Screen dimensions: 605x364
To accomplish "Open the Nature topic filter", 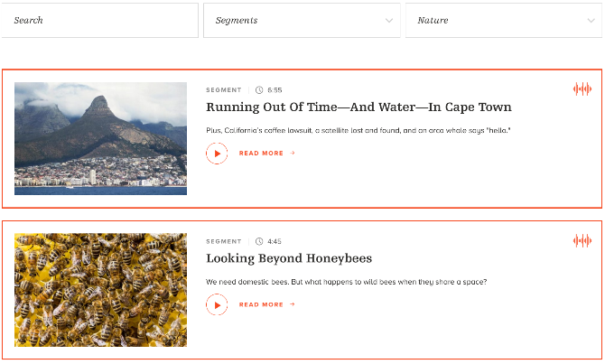I will click(504, 21).
